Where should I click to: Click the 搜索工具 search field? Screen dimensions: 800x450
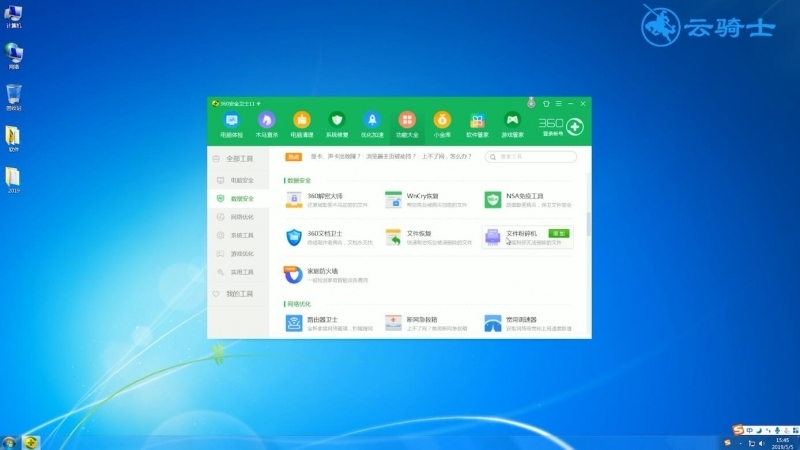coord(531,157)
